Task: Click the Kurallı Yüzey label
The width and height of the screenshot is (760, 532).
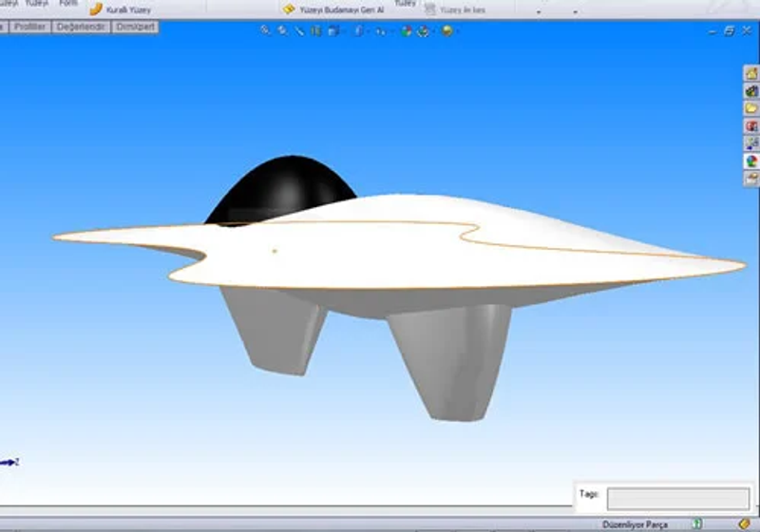Action: pos(128,9)
